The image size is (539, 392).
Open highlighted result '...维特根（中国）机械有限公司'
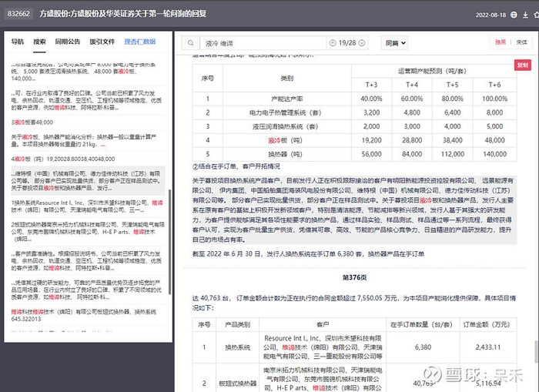(x=86, y=181)
